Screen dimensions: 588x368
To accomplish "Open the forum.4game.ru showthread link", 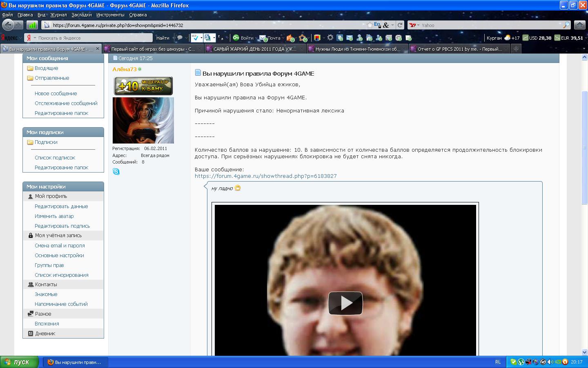I will click(x=265, y=176).
